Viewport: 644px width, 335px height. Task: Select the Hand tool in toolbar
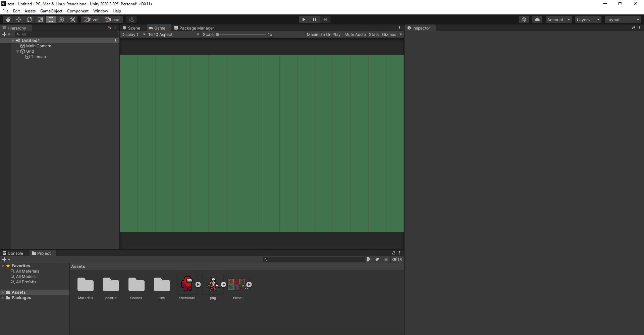tap(8, 19)
